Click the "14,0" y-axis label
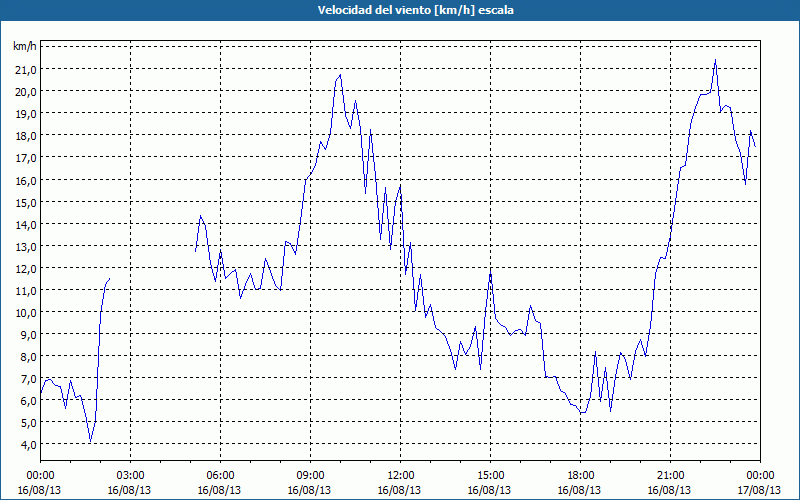The width and height of the screenshot is (800, 500). [26, 224]
